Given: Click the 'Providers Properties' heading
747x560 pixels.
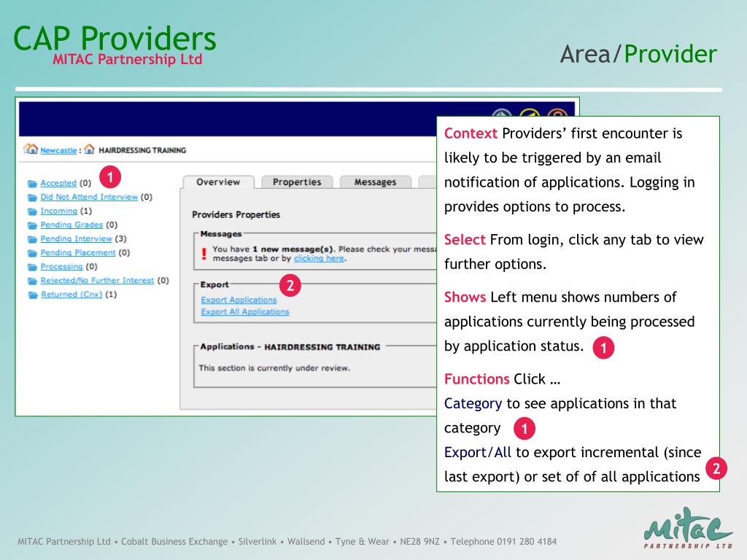Looking at the screenshot, I should (236, 215).
